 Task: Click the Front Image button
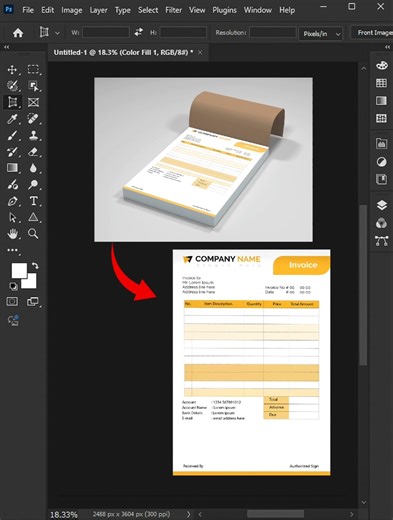point(373,33)
